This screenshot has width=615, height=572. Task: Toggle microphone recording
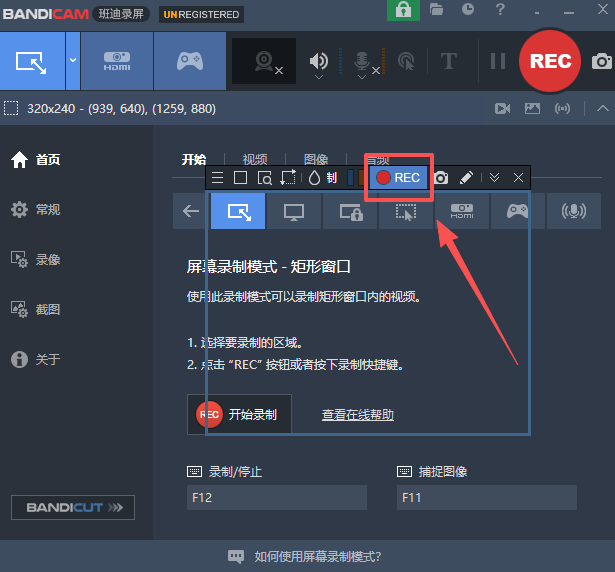tap(362, 61)
